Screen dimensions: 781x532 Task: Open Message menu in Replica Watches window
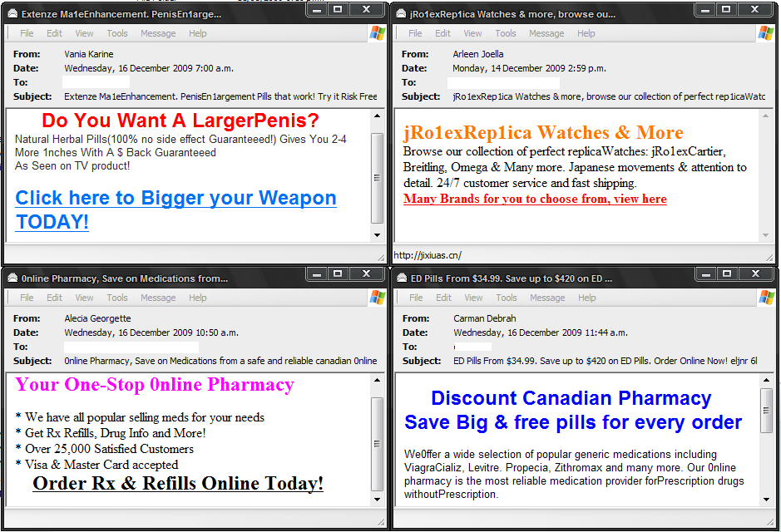point(546,33)
